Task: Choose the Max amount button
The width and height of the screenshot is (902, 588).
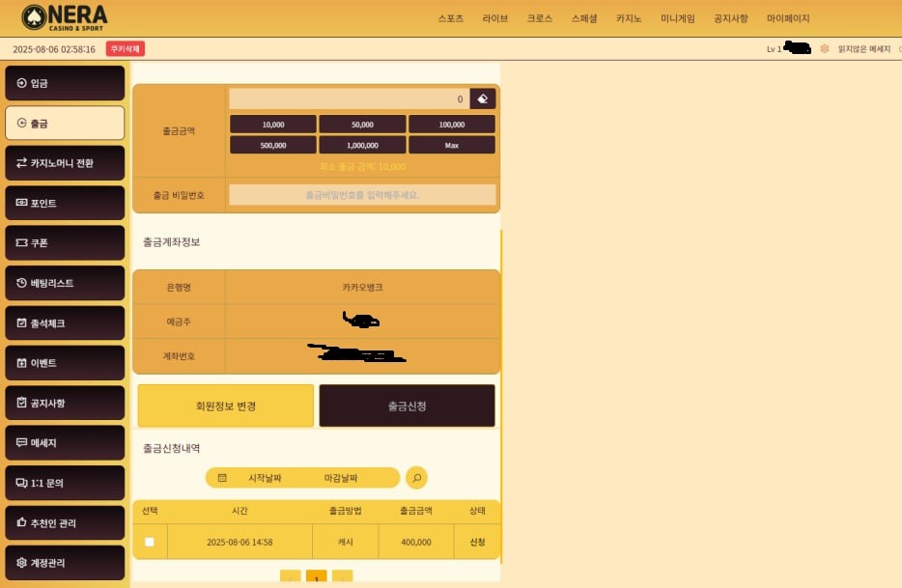Action: (x=451, y=145)
